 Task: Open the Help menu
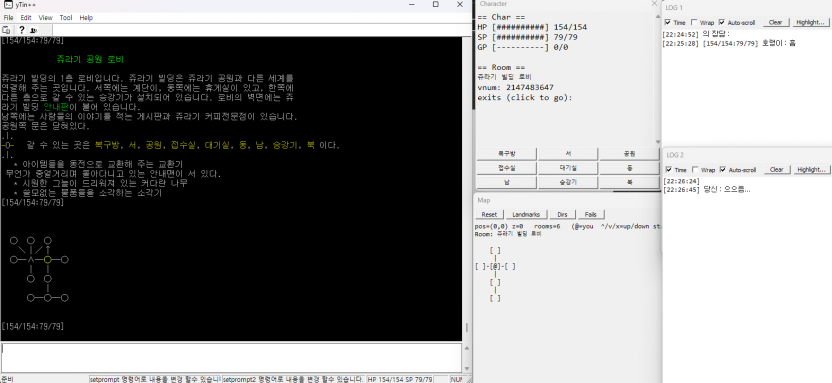coord(86,18)
